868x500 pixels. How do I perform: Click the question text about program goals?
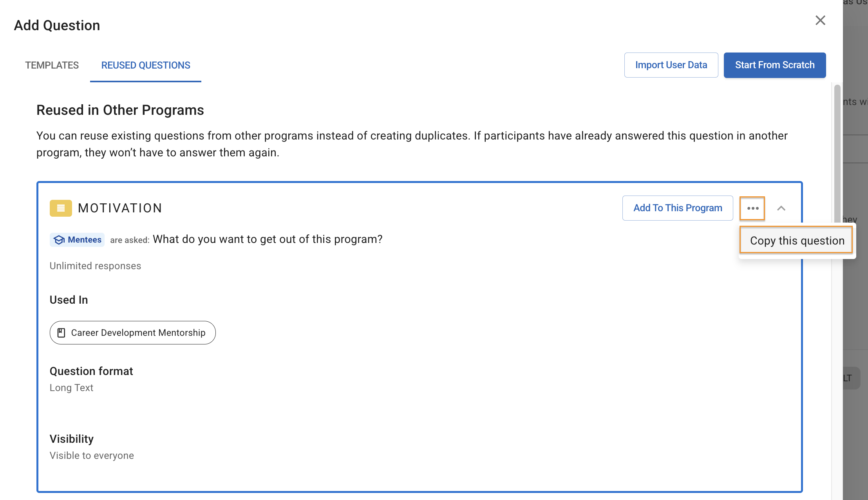coord(268,239)
